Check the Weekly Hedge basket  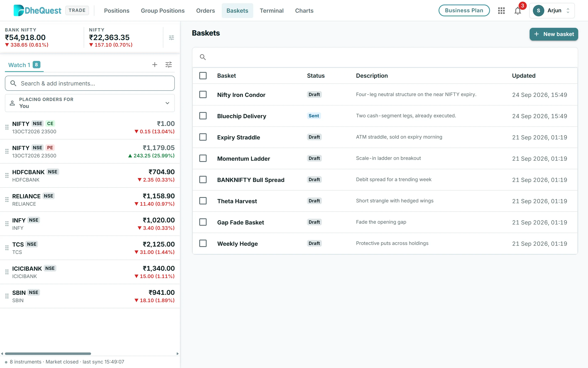pyautogui.click(x=203, y=243)
